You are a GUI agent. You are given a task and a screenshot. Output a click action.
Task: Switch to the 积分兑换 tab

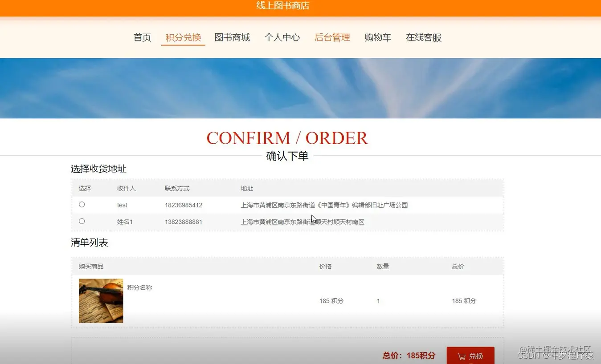pos(183,37)
